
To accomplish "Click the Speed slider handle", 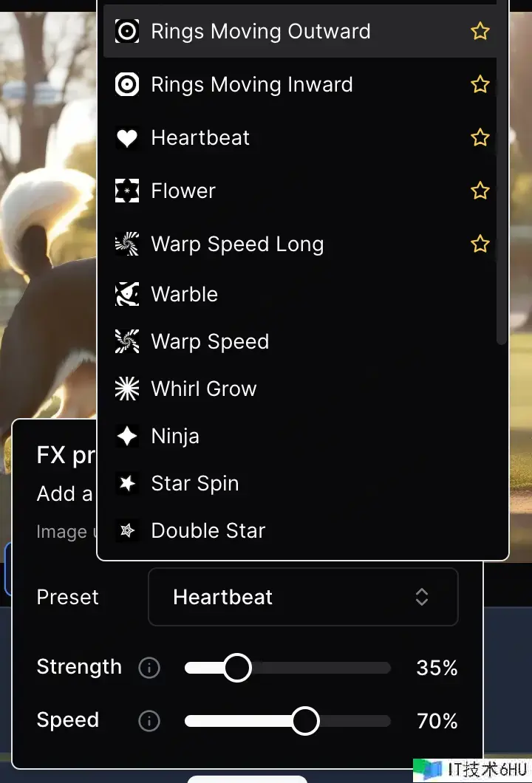I will pos(305,721).
